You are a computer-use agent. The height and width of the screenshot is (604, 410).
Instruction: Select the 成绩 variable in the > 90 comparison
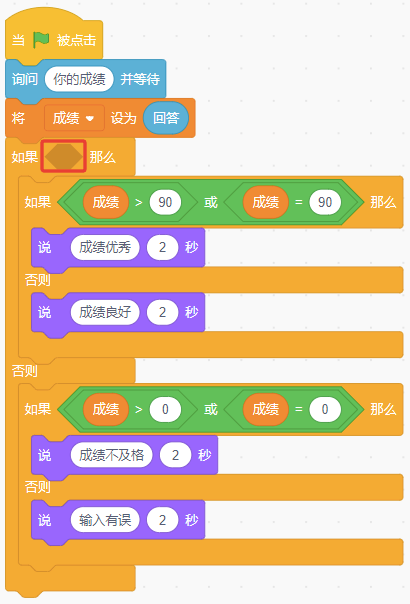(x=106, y=202)
